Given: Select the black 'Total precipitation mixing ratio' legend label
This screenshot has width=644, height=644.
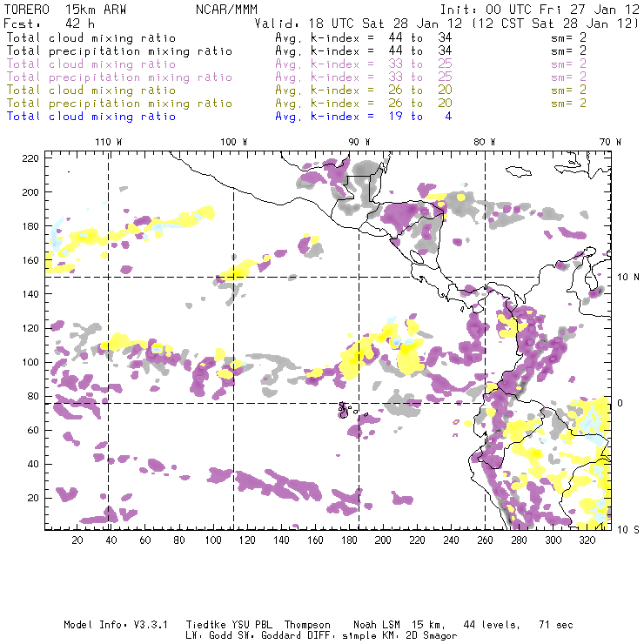Looking at the screenshot, I should coord(119,51).
